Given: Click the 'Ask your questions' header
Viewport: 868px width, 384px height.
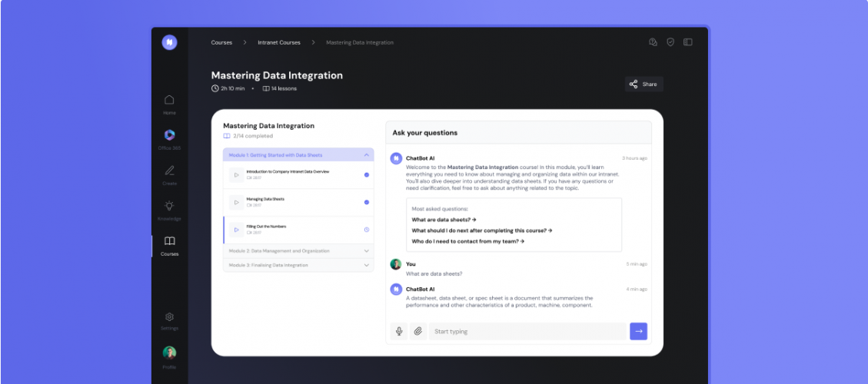Looking at the screenshot, I should click(425, 133).
